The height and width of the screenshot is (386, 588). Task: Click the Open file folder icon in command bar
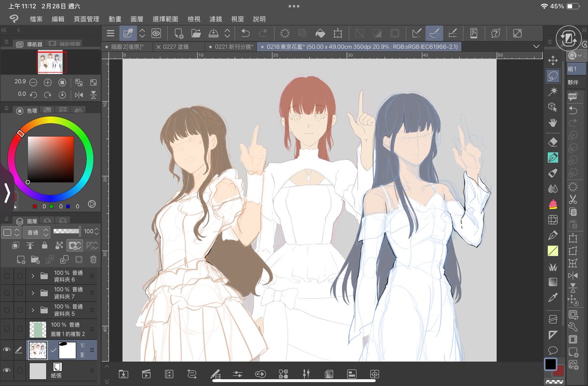196,33
